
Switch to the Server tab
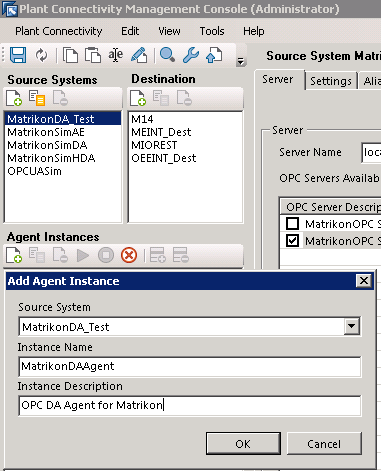278,79
